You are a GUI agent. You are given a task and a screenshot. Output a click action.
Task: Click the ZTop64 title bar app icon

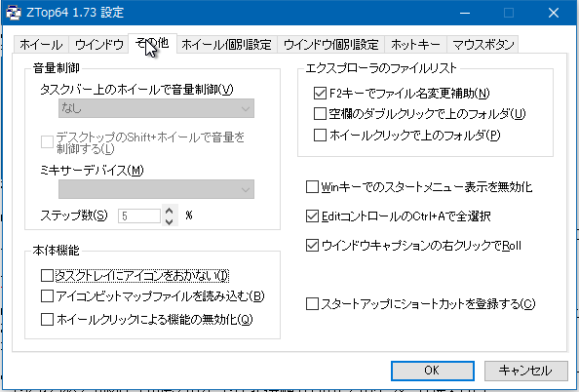[x=14, y=13]
